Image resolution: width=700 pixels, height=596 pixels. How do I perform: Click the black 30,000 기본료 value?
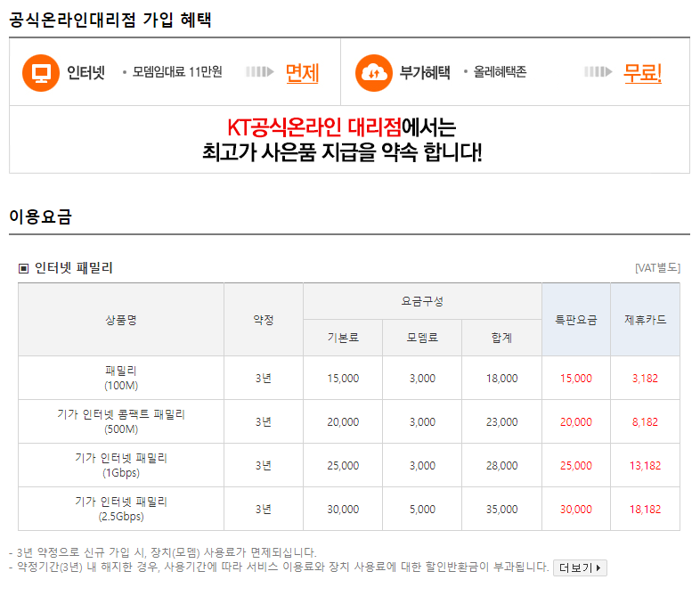click(x=343, y=510)
